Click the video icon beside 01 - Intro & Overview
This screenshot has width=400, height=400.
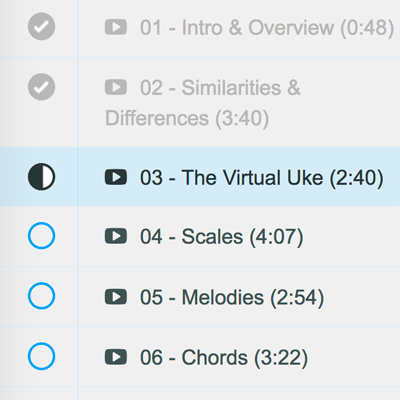click(x=116, y=27)
